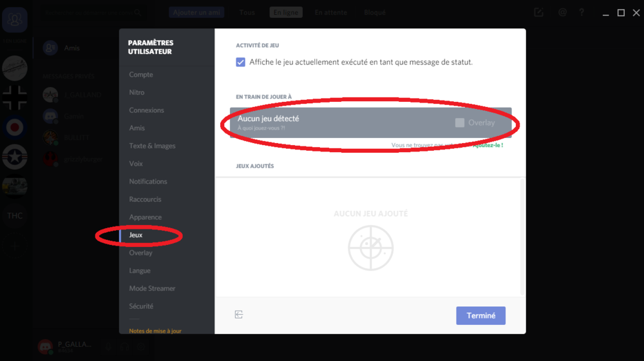Screen dimensions: 644x361
Task: Select the red circle roundel server icon
Action: point(15,128)
